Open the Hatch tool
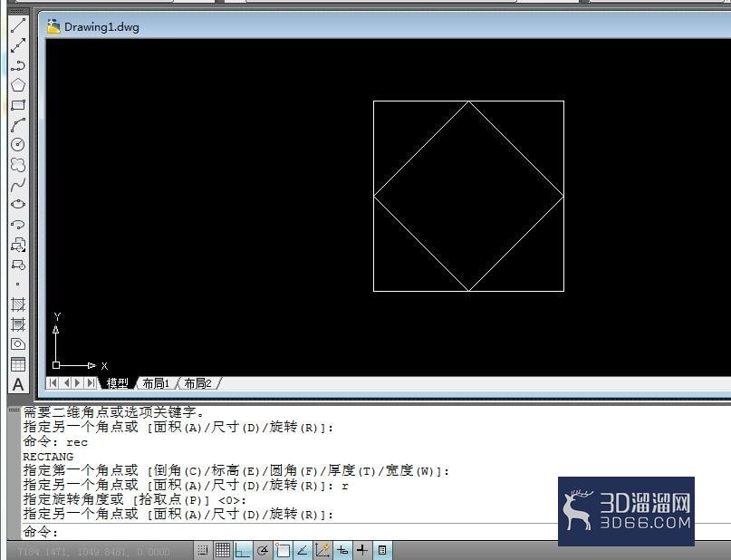This screenshot has width=731, height=560. (x=18, y=304)
